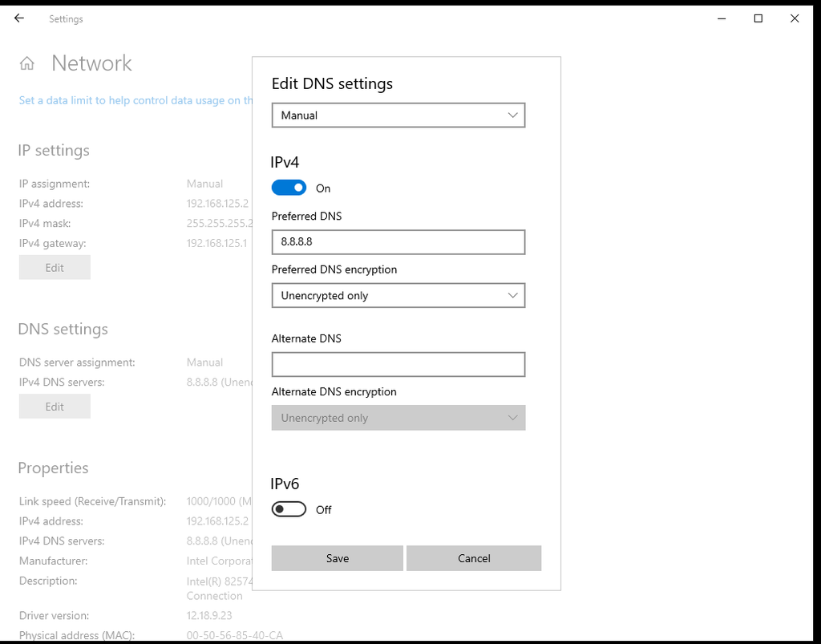Viewport: 821px width, 644px height.
Task: Click Edit under IP settings
Action: [x=55, y=268]
